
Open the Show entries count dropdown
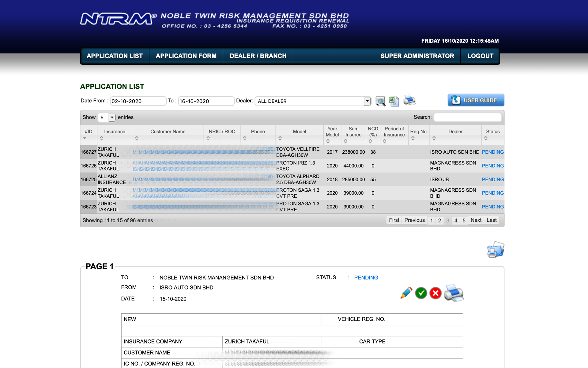(x=106, y=117)
